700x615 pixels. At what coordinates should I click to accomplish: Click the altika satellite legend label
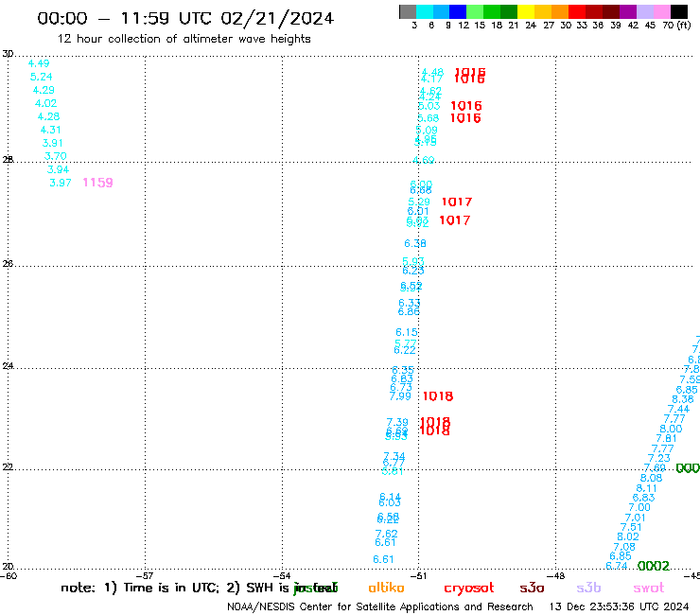point(386,588)
